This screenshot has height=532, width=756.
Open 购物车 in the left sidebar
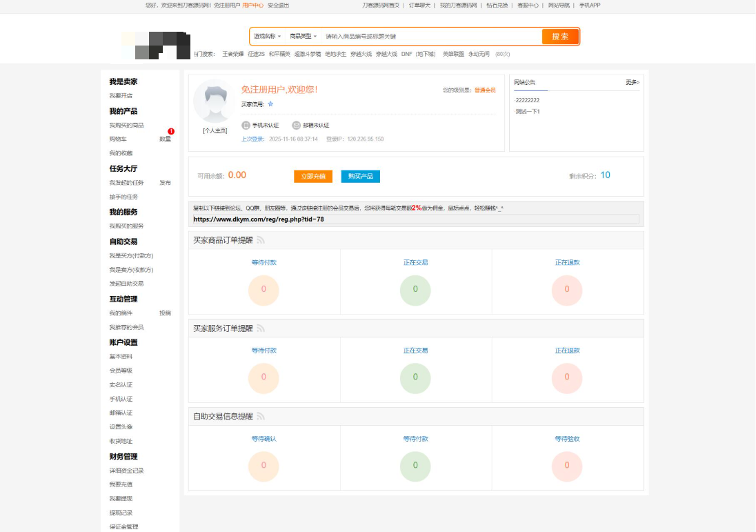(118, 139)
